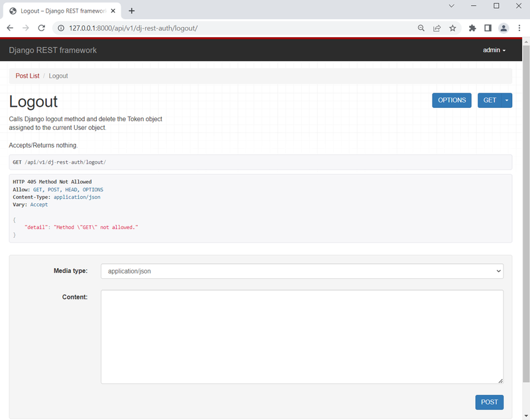Go back to the previous page
The height and width of the screenshot is (420, 530).
[x=10, y=28]
